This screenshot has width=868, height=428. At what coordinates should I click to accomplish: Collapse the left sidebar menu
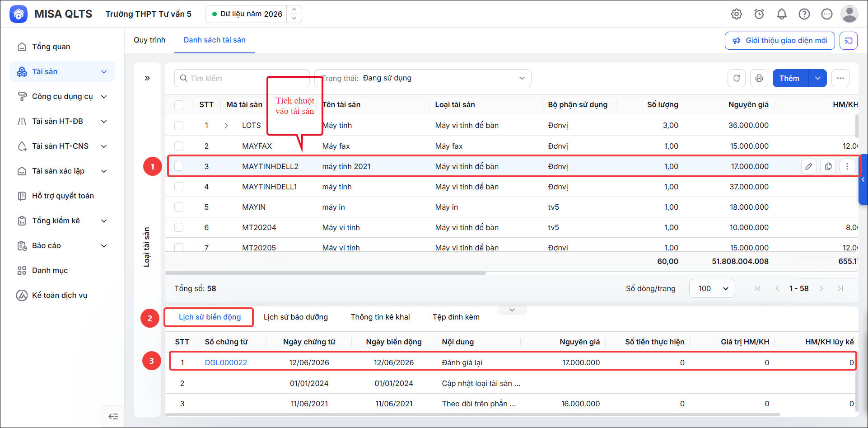click(x=113, y=416)
